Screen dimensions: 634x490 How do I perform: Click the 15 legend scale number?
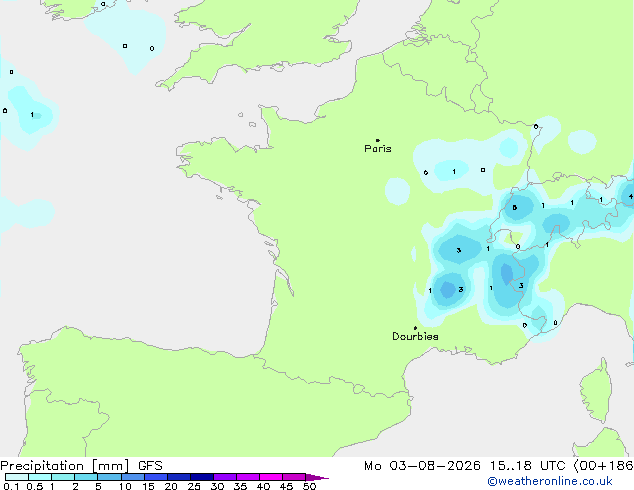(148, 486)
